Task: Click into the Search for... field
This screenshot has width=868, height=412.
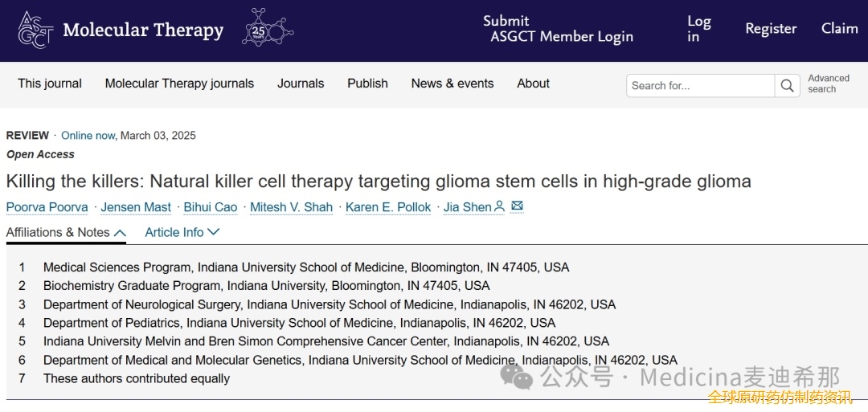Action: click(701, 86)
